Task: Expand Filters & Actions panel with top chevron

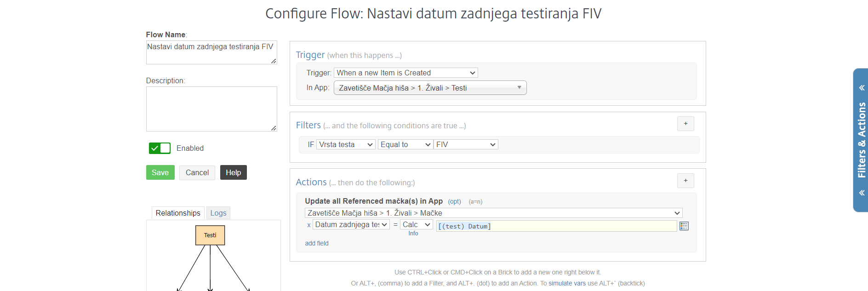Action: (x=862, y=88)
